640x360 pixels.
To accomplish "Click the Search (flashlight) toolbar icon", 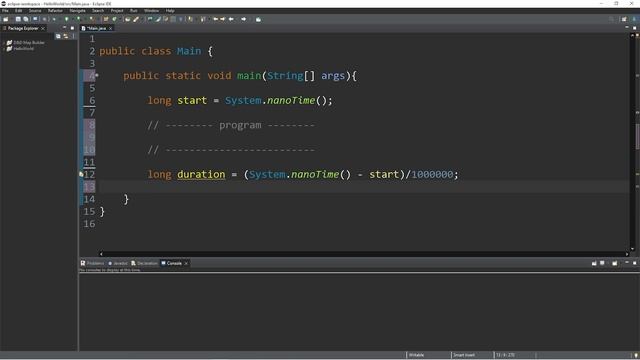I will coord(136,19).
